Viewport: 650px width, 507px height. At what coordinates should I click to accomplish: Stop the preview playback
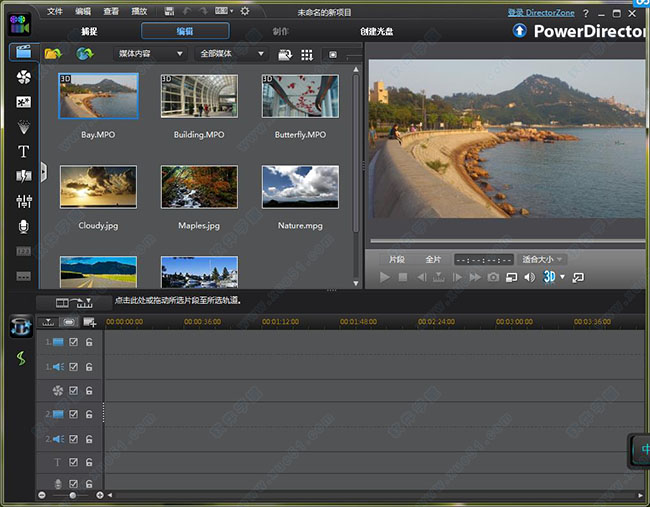point(403,277)
